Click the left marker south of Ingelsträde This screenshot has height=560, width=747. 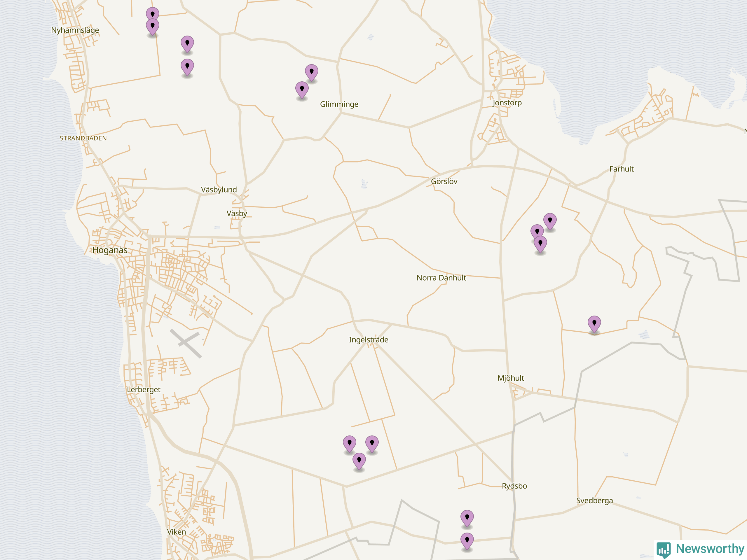point(349,444)
